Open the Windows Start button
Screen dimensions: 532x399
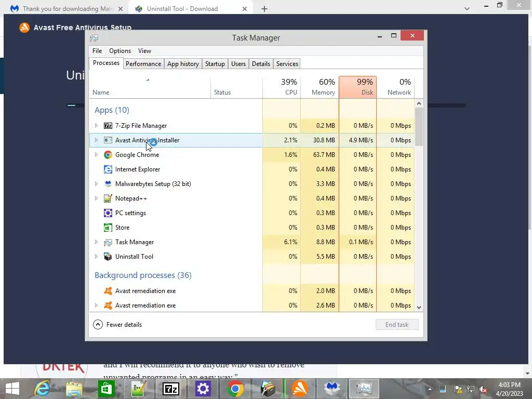click(x=12, y=389)
